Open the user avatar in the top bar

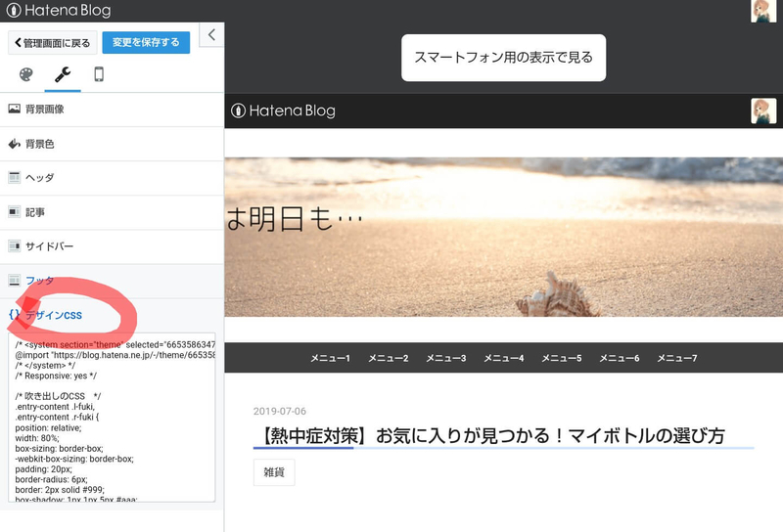(x=763, y=11)
